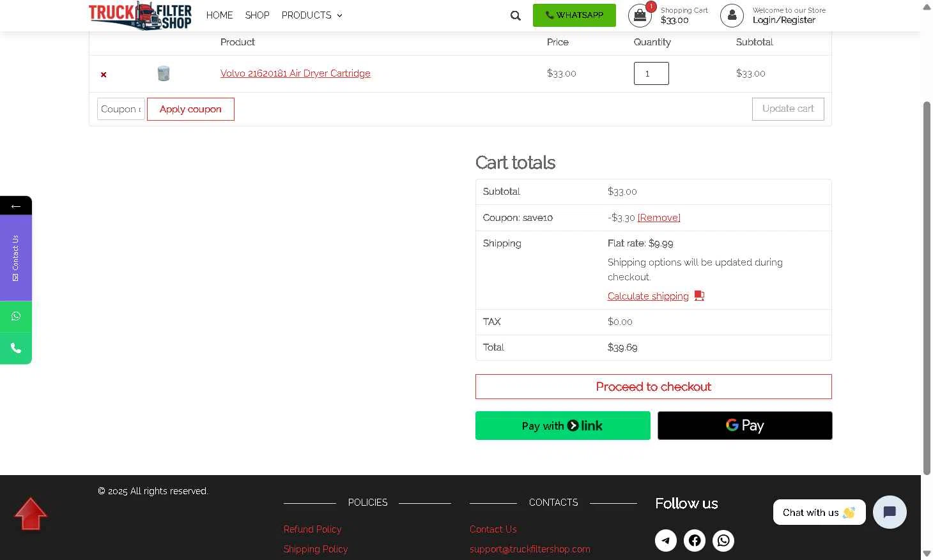This screenshot has width=933, height=560.
Task: Open the chat widget bubble icon
Action: (x=890, y=512)
